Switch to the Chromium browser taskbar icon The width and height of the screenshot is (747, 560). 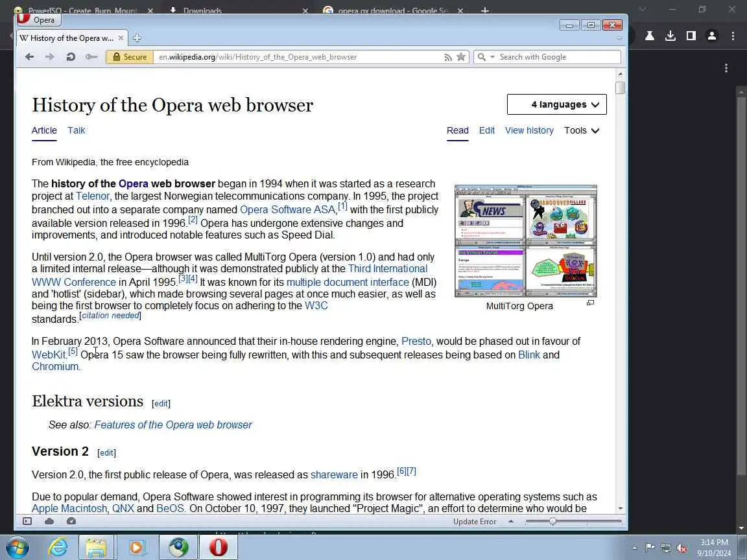[178, 547]
